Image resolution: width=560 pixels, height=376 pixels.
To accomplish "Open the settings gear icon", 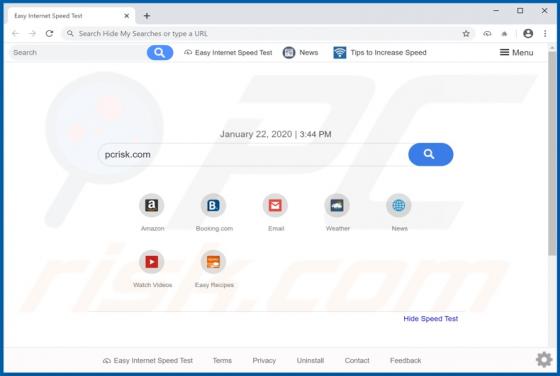I will pos(544,359).
